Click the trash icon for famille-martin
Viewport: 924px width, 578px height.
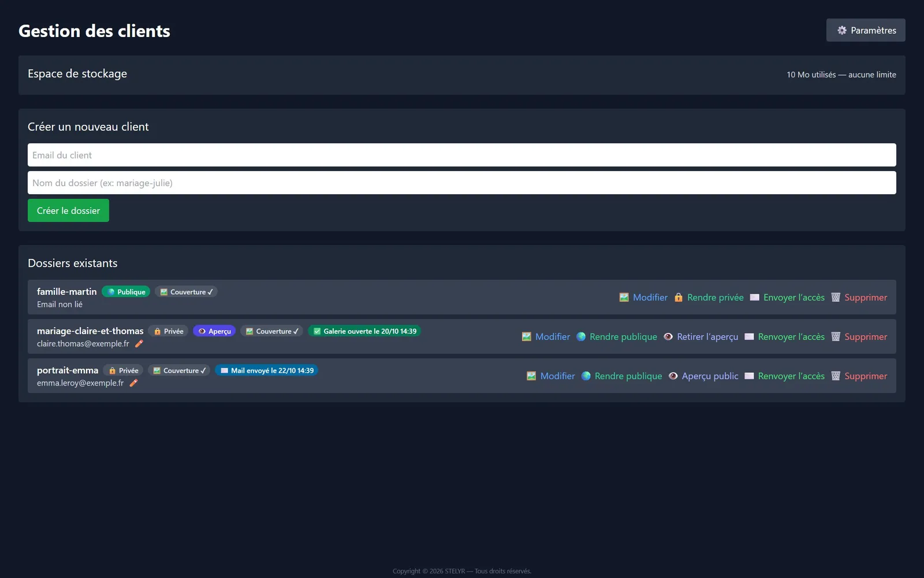click(x=836, y=297)
